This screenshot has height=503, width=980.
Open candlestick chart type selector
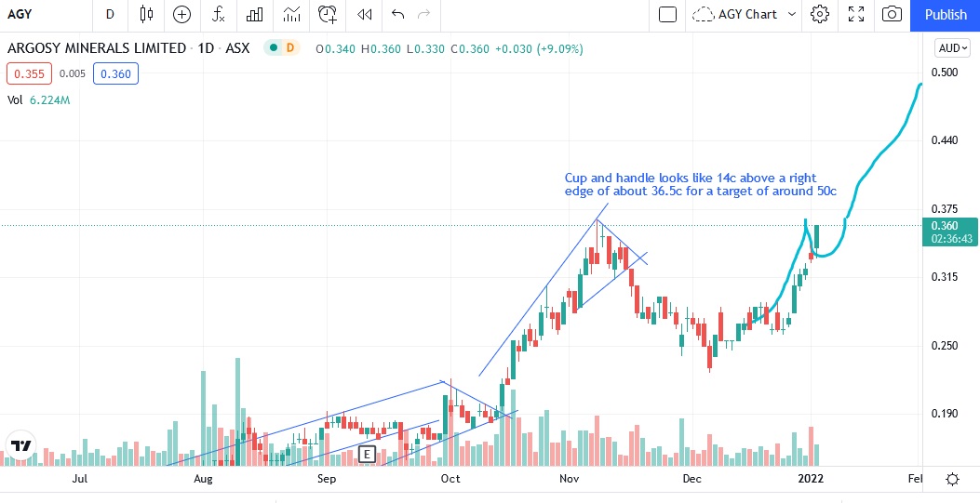click(146, 14)
